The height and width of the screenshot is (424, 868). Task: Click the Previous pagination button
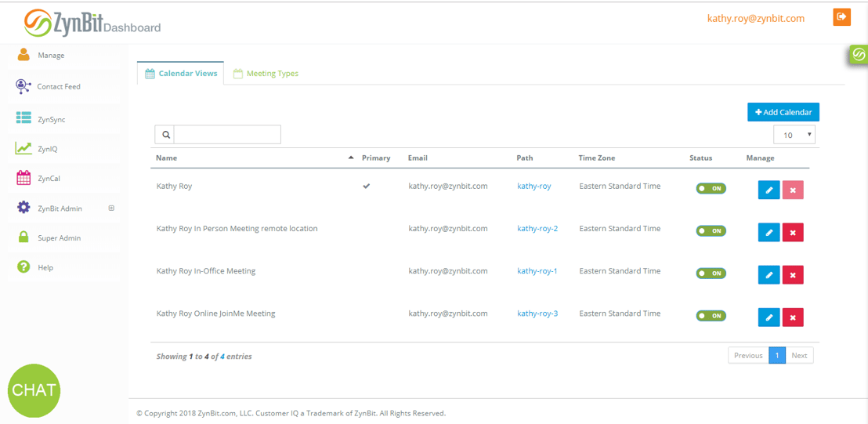click(748, 355)
